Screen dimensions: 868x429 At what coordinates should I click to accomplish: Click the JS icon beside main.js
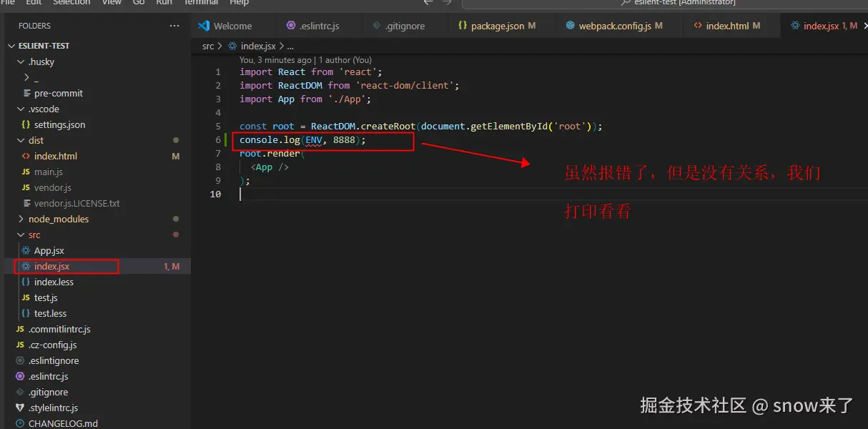(26, 172)
